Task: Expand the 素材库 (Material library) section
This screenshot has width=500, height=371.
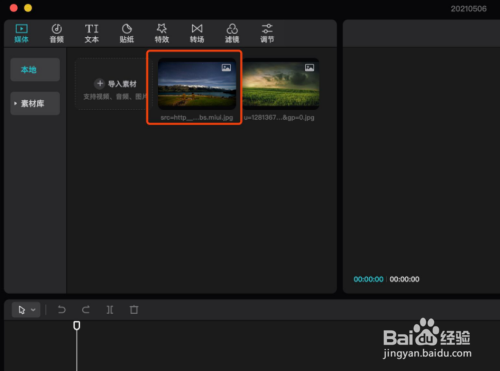Action: click(x=35, y=103)
